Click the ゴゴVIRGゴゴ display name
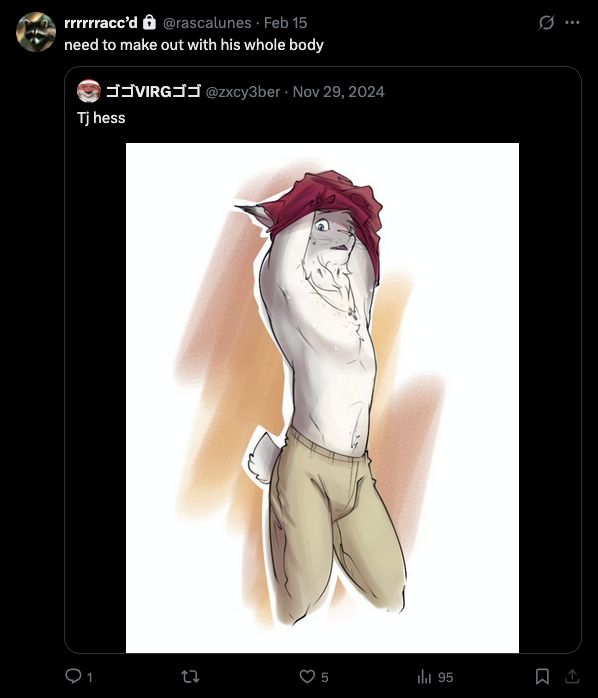Viewport: 598px width, 698px height. click(153, 92)
